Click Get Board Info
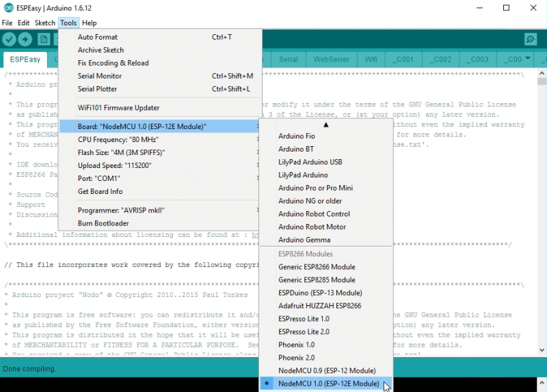The width and height of the screenshot is (547, 392). pyautogui.click(x=159, y=191)
